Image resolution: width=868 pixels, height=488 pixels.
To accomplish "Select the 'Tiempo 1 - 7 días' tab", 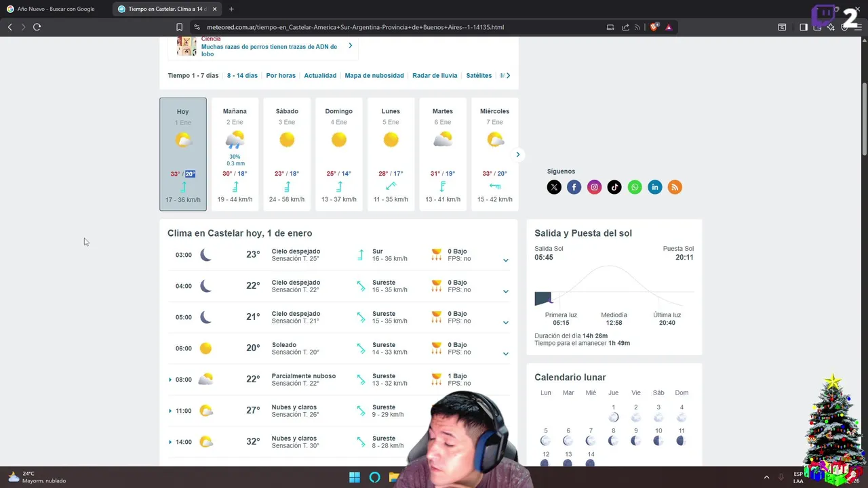I will coord(193,75).
